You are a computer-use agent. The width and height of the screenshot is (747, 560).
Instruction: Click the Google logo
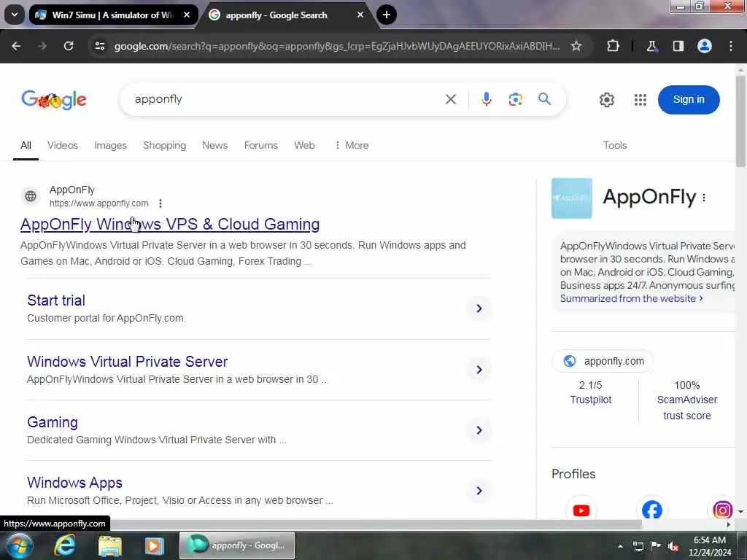click(x=54, y=99)
